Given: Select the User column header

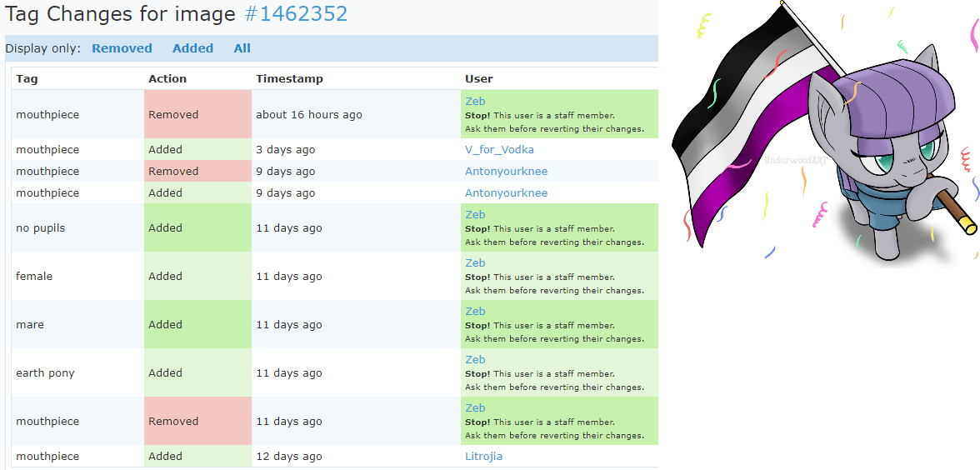Looking at the screenshot, I should point(478,78).
